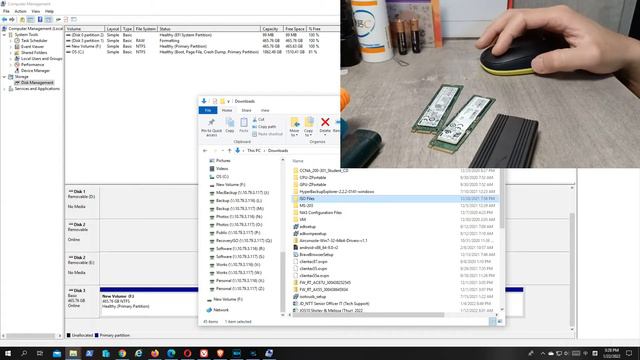The image size is (640, 360).
Task: Click the Explorer Up arrow
Action: pos(229,151)
